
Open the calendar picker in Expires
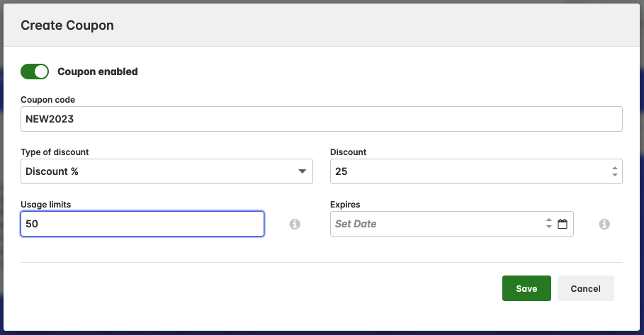[x=563, y=224]
